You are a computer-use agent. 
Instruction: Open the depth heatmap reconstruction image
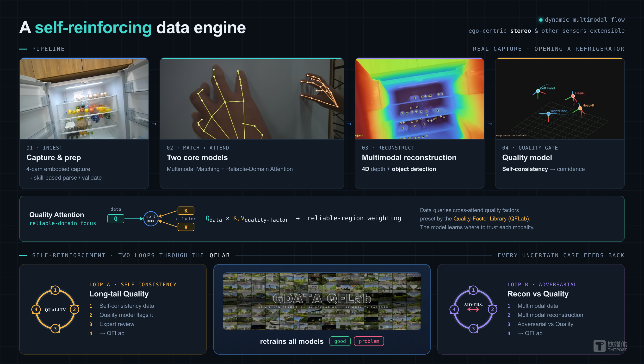420,99
